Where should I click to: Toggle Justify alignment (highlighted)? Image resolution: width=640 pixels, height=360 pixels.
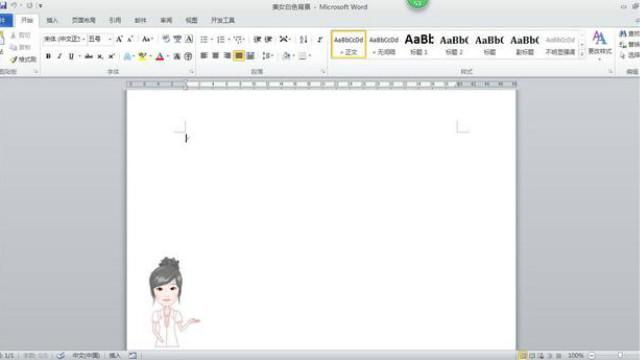click(239, 56)
